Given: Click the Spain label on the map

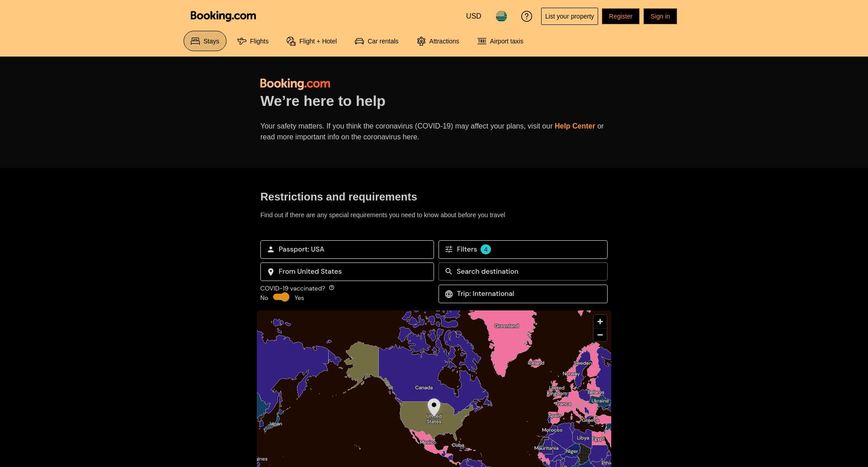Looking at the screenshot, I should [x=554, y=415].
